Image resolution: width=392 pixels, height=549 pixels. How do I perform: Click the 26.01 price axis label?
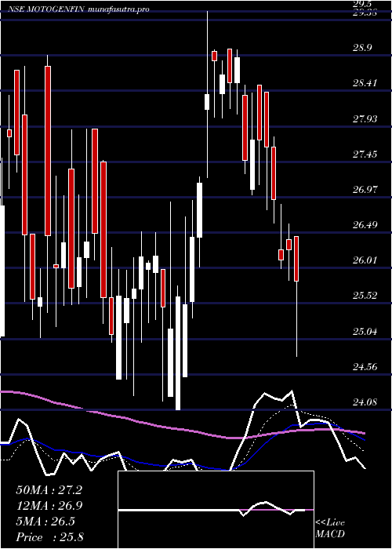[365, 260]
